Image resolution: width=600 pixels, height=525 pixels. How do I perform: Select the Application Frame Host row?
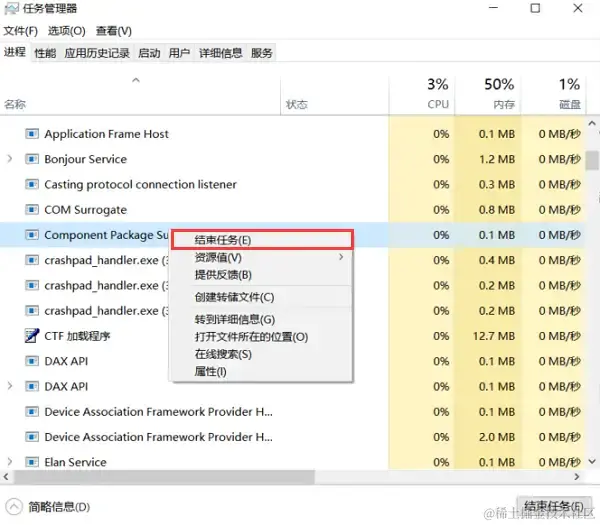pos(292,134)
